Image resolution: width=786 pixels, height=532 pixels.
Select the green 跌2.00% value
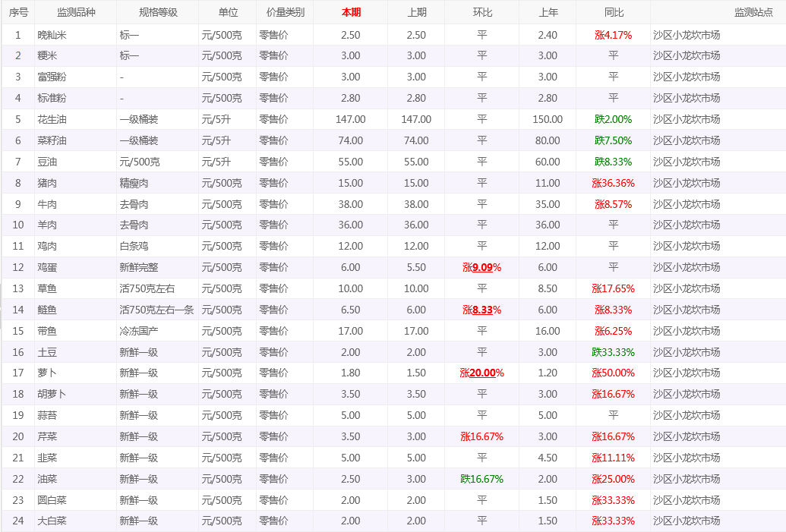(x=613, y=120)
